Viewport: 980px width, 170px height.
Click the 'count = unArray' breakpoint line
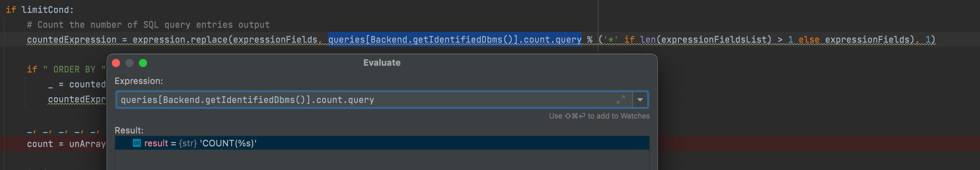(x=65, y=144)
